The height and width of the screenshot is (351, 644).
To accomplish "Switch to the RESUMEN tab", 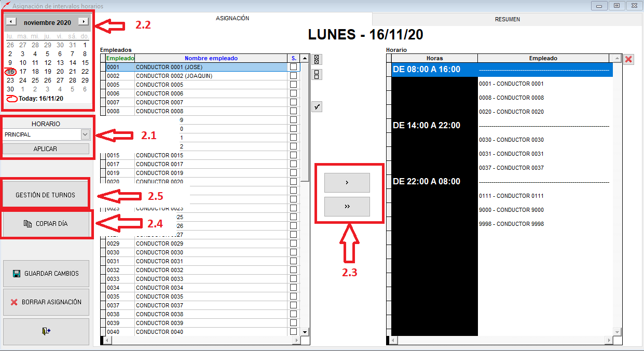I will point(508,19).
